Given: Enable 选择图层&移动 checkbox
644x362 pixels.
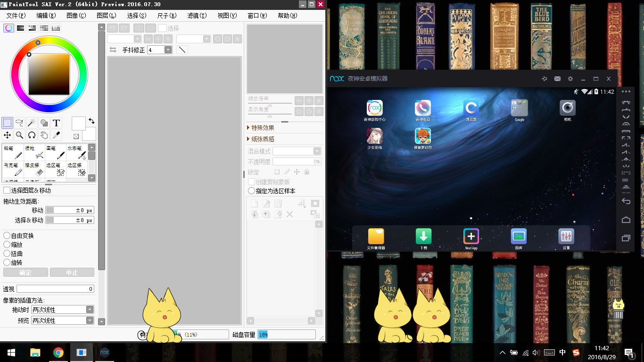Looking at the screenshot, I should [7, 190].
